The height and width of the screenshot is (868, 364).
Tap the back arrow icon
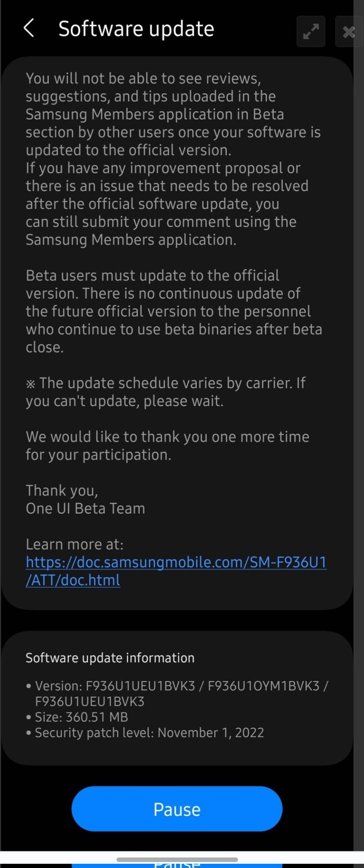29,28
